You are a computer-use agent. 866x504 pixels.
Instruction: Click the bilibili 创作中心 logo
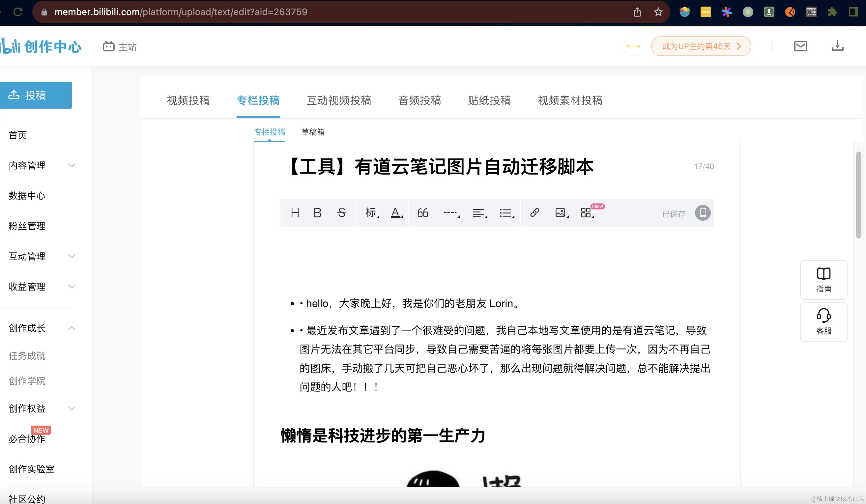click(41, 46)
